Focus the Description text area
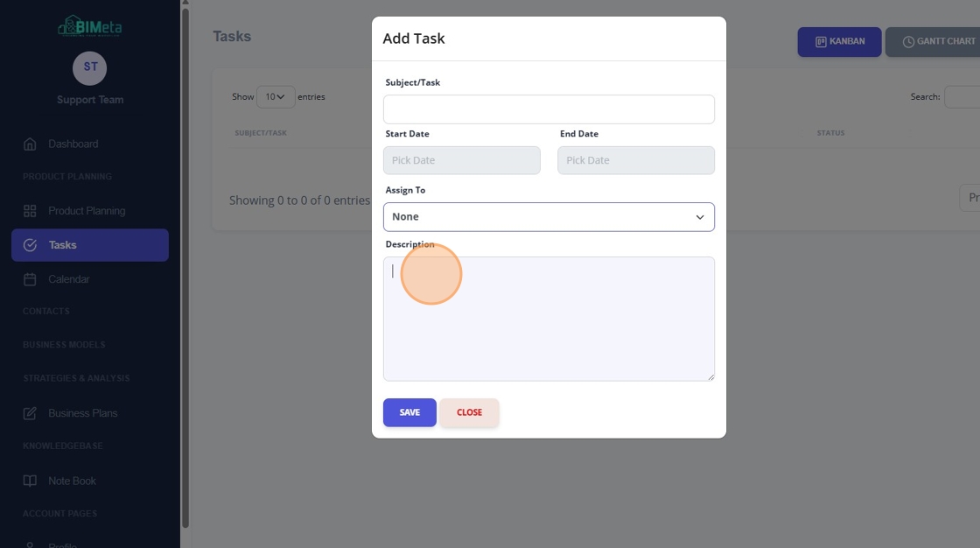The width and height of the screenshot is (980, 548). click(549, 319)
